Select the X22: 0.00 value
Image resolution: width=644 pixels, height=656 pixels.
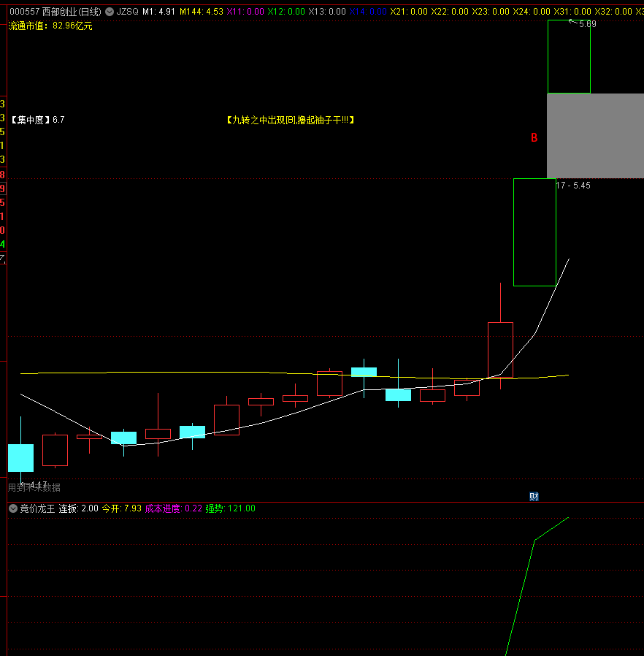450,12
